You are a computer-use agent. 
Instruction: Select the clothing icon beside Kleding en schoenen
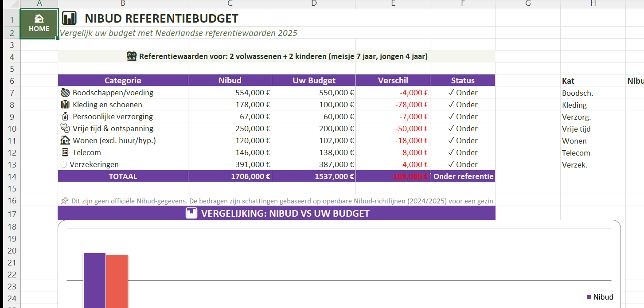click(x=65, y=105)
